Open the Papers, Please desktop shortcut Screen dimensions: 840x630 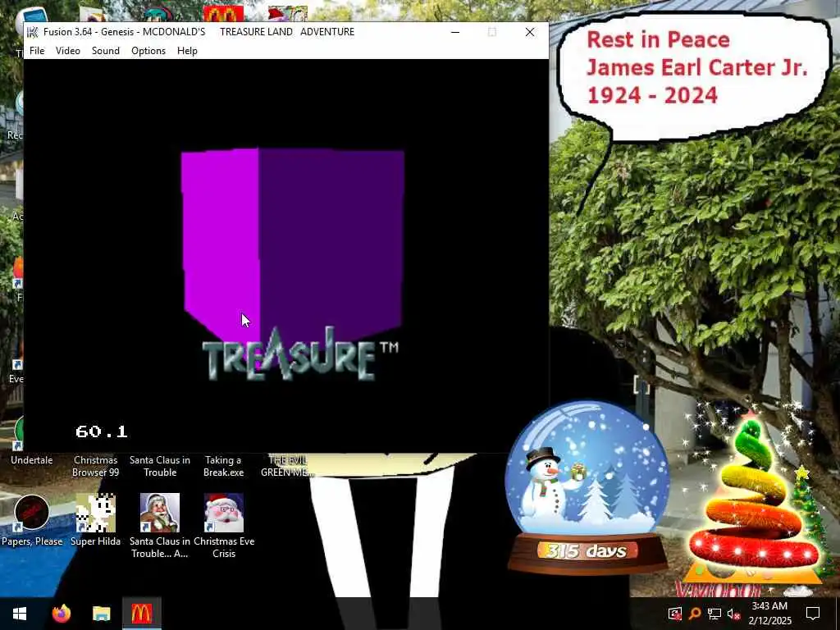pos(32,519)
